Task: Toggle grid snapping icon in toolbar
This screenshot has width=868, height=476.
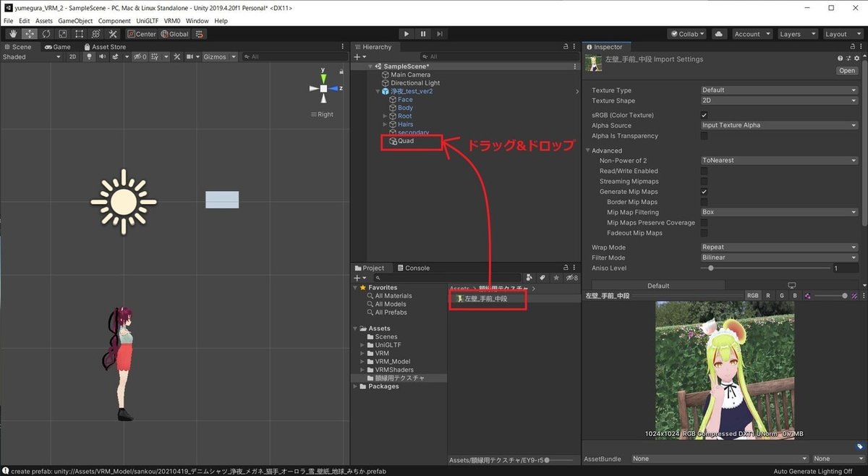Action: (x=200, y=34)
